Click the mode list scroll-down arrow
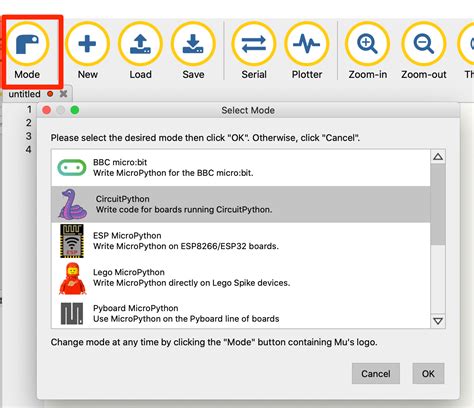 pyautogui.click(x=438, y=321)
